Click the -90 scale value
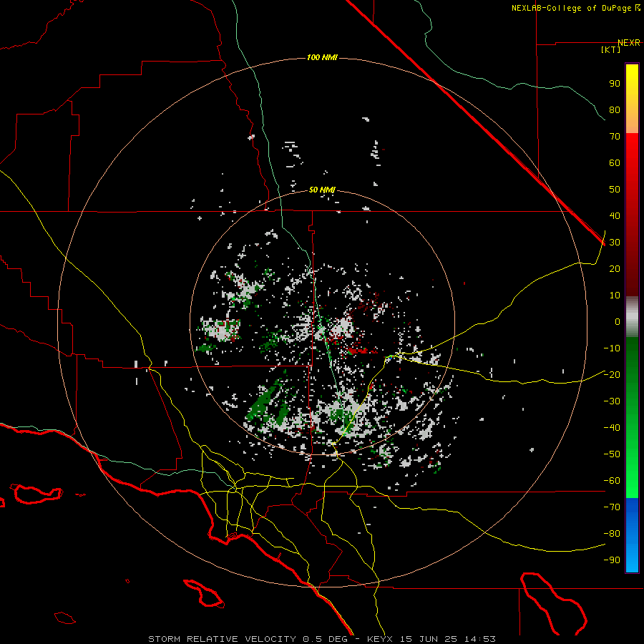Viewport: 644px width, 644px height. click(612, 560)
